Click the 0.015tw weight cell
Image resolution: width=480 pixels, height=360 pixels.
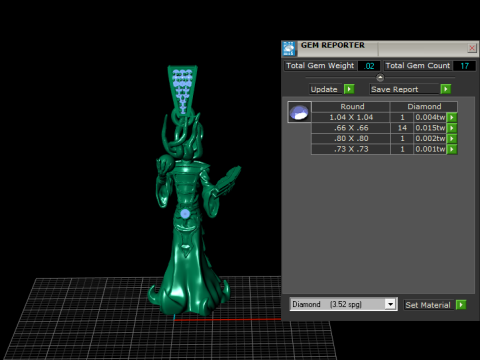pos(430,128)
